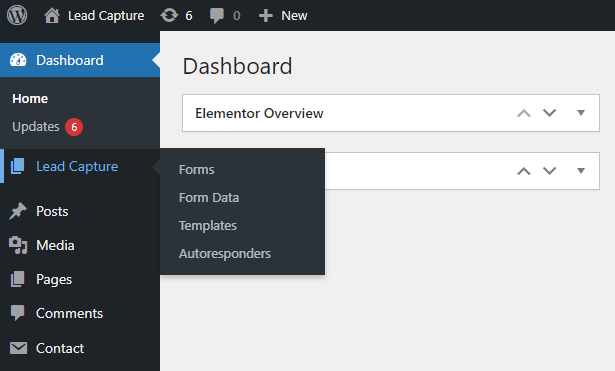615x371 pixels.
Task: Choose Form Data from the flyout
Action: click(x=209, y=197)
